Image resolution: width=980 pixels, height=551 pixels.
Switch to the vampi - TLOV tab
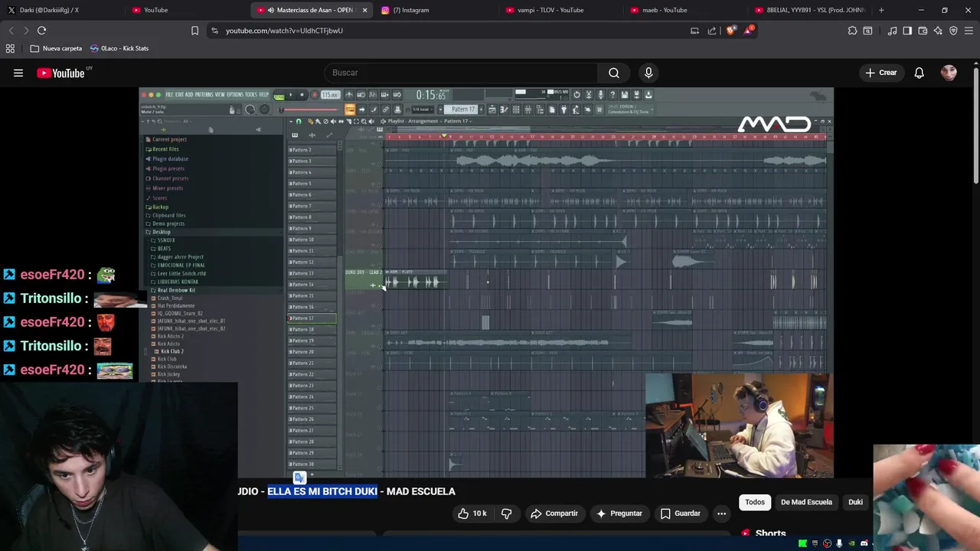coord(561,10)
